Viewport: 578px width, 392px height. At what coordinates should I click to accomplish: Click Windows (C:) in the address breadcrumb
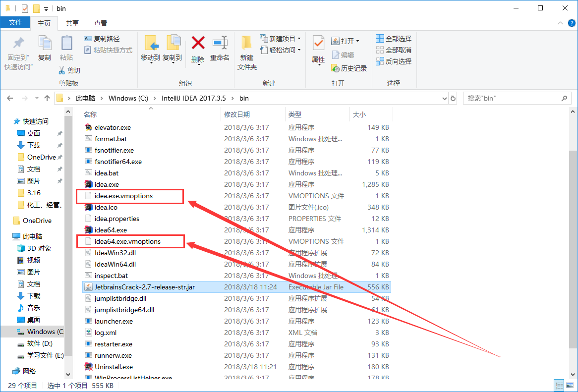128,98
